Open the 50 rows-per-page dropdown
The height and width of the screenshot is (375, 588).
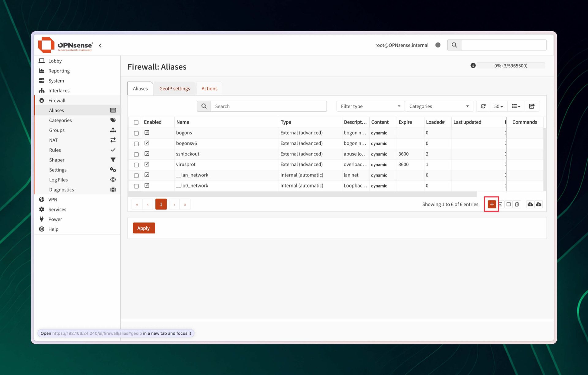tap(498, 106)
